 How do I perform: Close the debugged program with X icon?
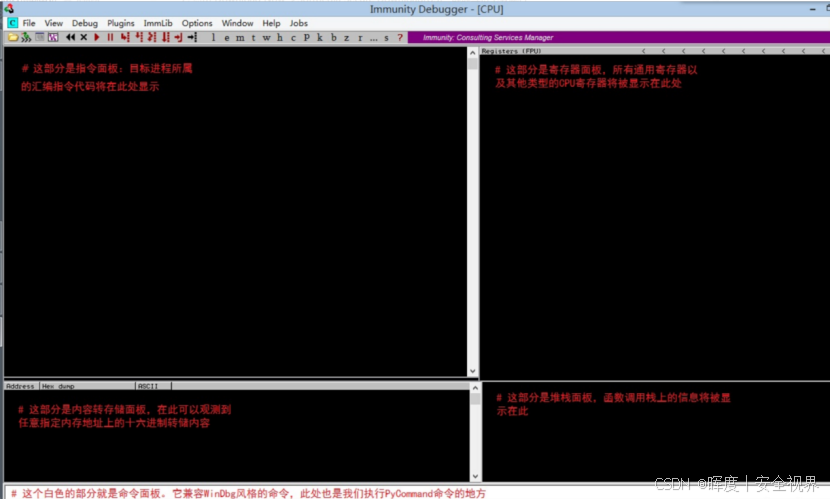click(83, 37)
